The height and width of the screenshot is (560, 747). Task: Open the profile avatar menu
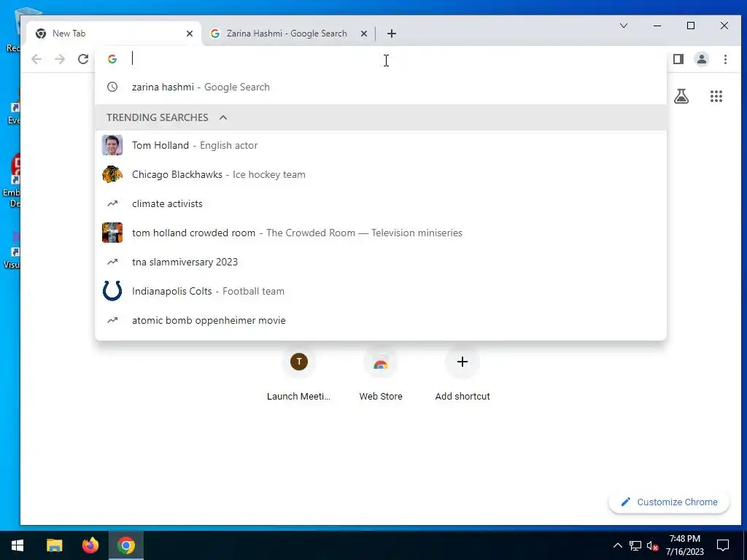[x=702, y=59]
